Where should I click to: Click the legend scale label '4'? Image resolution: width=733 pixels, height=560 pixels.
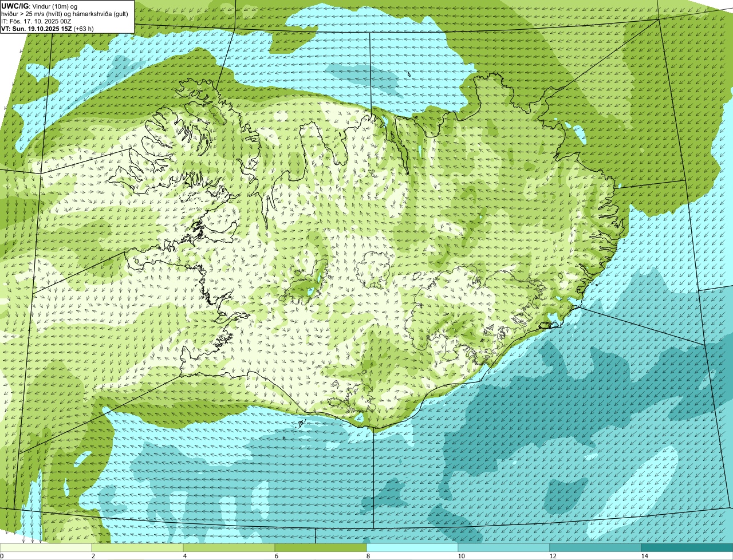click(184, 556)
